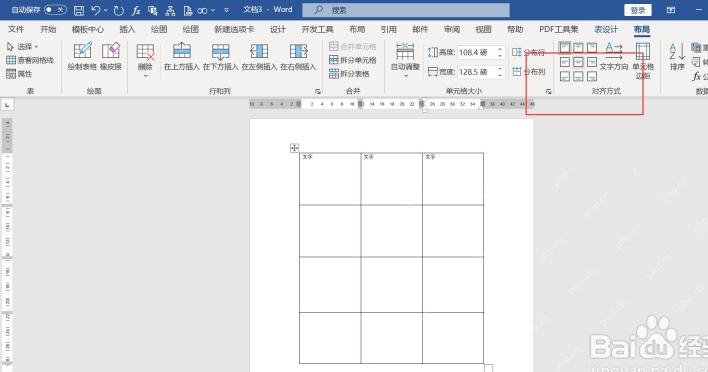Switch to the 引用 References tab
This screenshot has height=372, width=708.
point(388,29)
